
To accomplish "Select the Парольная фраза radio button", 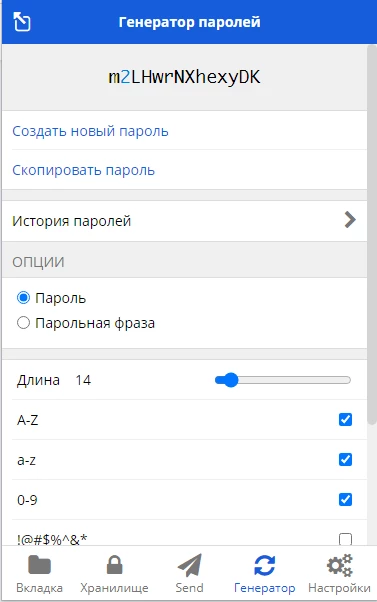I will [23, 323].
